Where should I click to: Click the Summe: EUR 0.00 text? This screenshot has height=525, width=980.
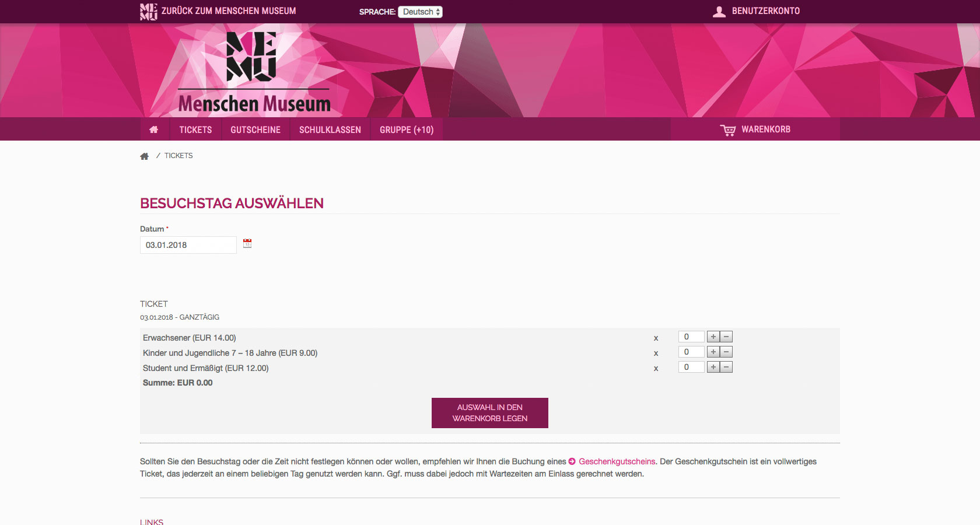pyautogui.click(x=178, y=383)
